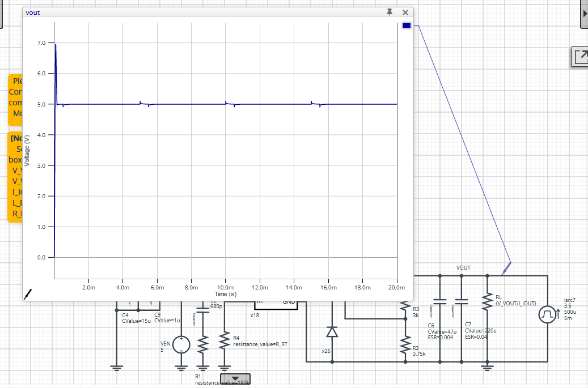Screen dimensions: 588x388
Task: Select capacitor C7 symbol
Action: click(x=461, y=301)
